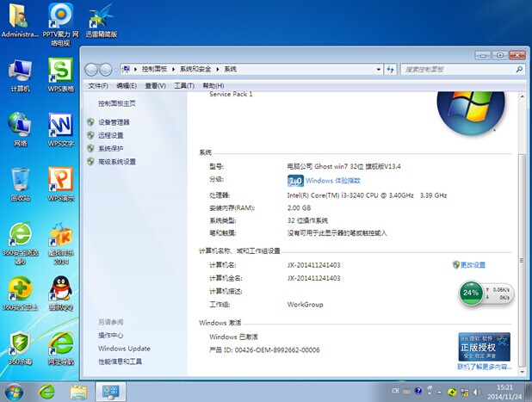Click the 24% floating memory widget

471,293
